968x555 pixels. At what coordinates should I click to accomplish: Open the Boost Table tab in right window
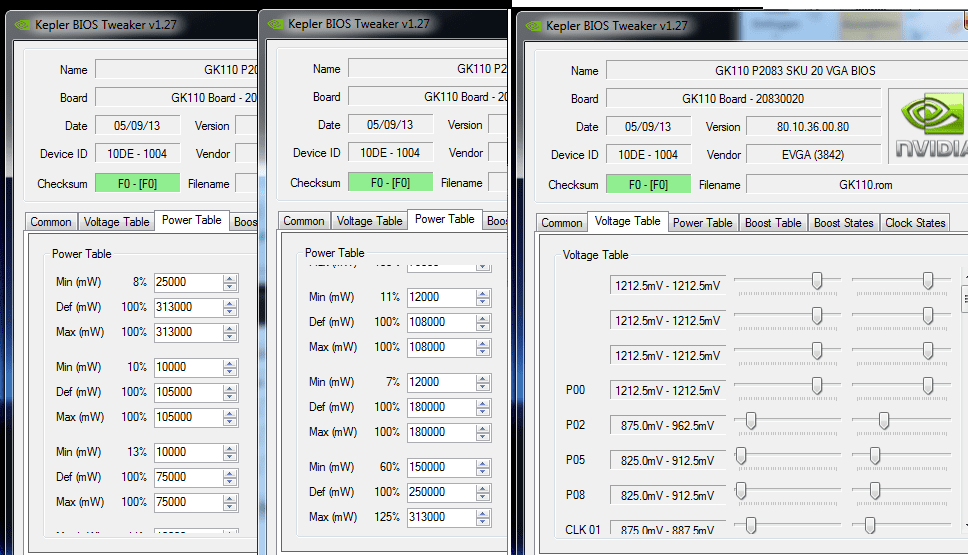pos(773,223)
